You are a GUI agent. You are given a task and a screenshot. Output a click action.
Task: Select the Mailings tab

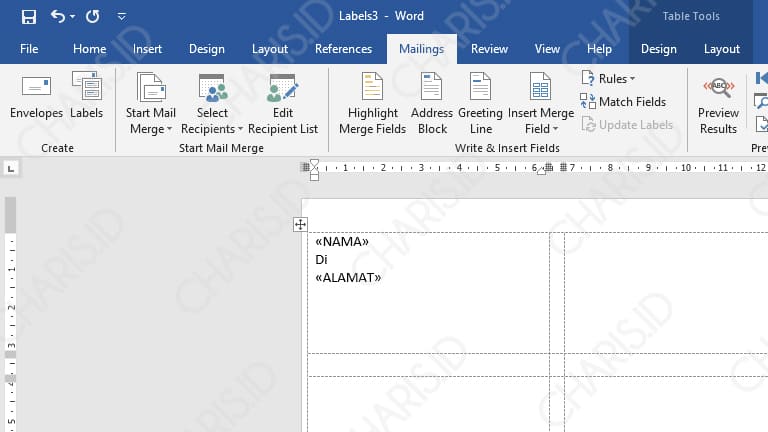click(x=421, y=49)
